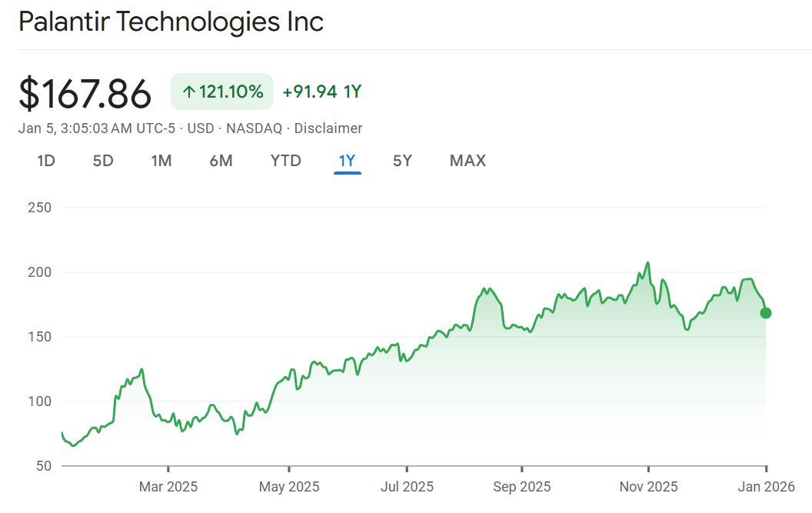Click the $167.86 stock price
Image resolution: width=812 pixels, height=513 pixels.
(x=85, y=94)
